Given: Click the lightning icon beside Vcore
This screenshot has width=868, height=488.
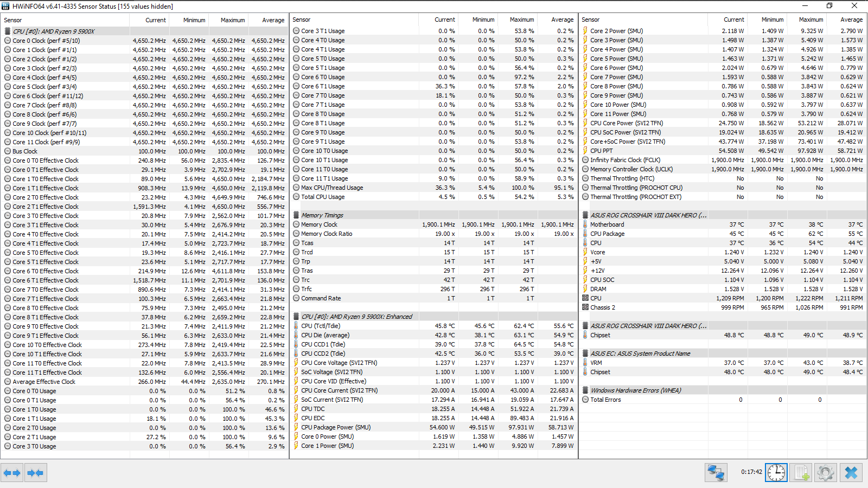Looking at the screenshot, I should click(585, 252).
